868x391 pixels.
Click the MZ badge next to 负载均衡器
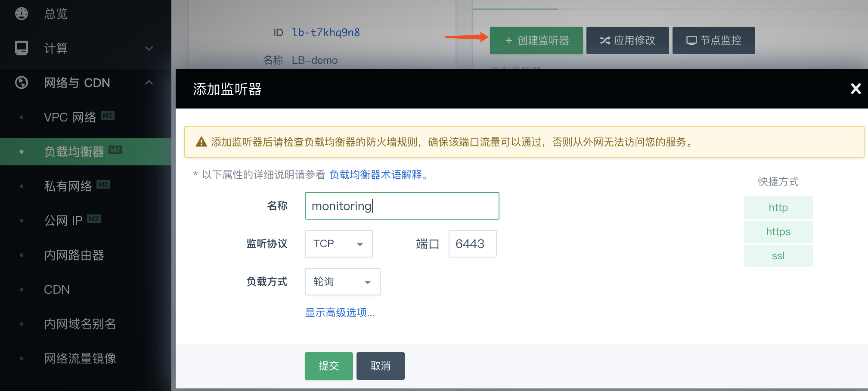click(115, 150)
